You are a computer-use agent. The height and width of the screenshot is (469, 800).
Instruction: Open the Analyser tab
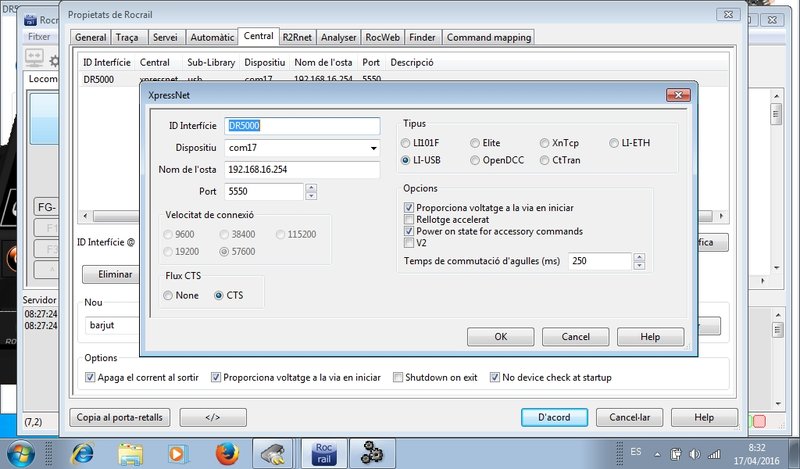tap(338, 37)
